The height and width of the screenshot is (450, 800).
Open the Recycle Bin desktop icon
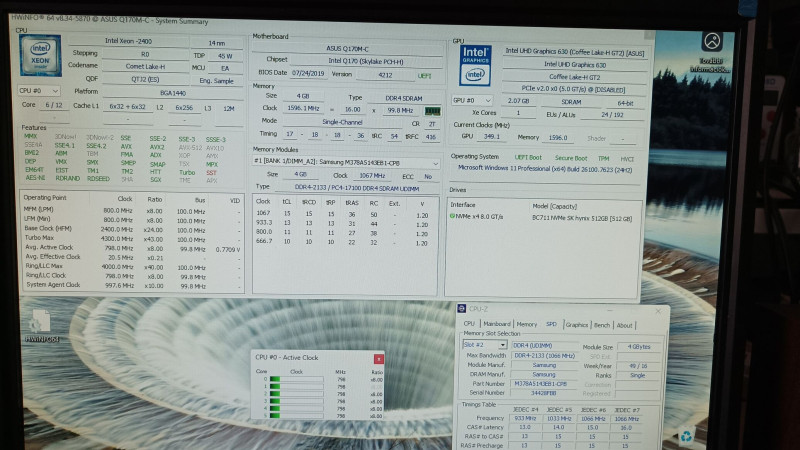tap(687, 435)
